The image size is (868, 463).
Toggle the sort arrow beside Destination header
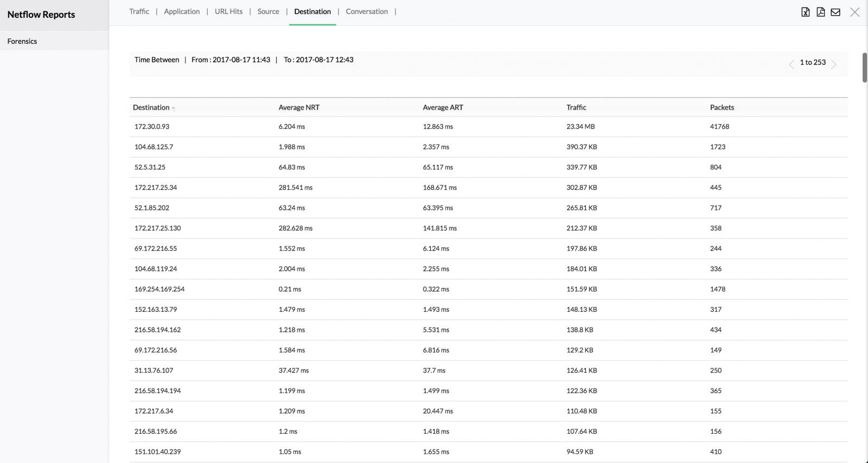point(173,108)
